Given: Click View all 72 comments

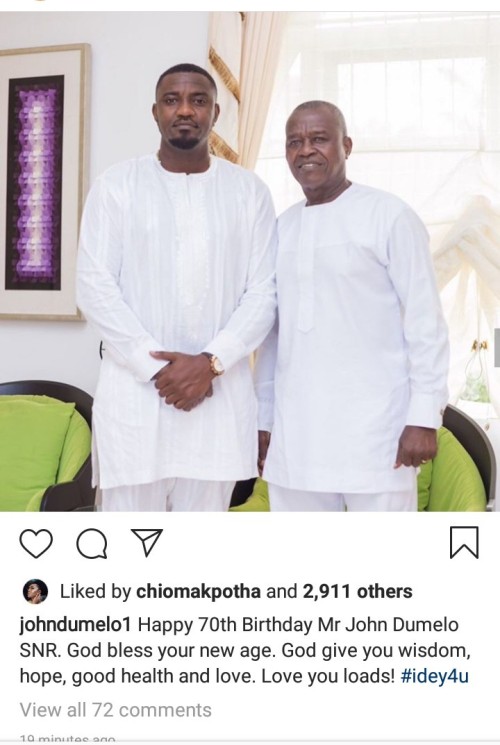Looking at the screenshot, I should tap(115, 710).
